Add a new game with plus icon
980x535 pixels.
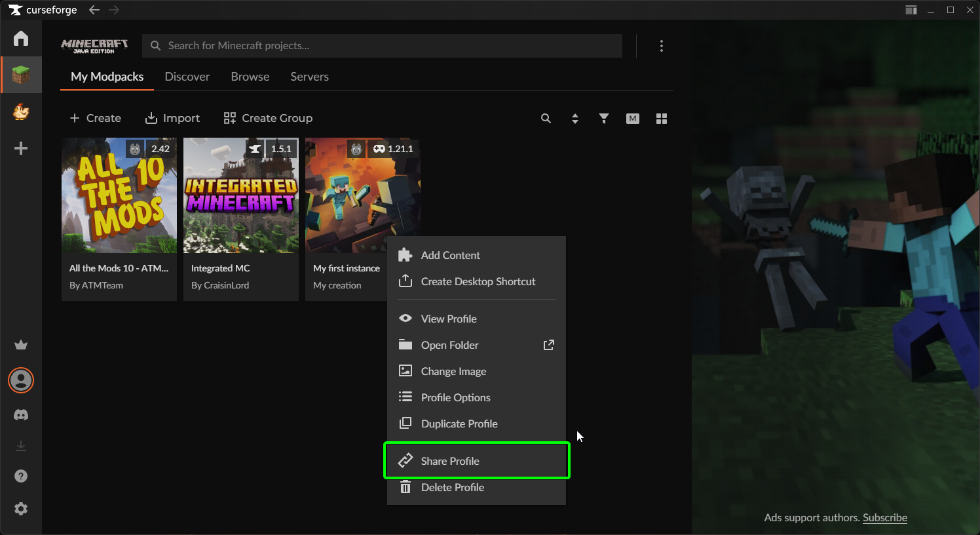[x=21, y=148]
